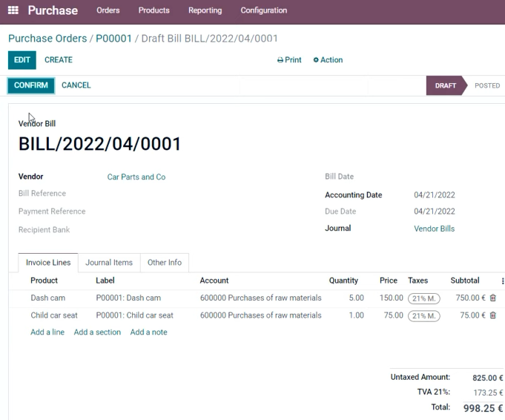Click the Total 998.25 € amount

483,408
